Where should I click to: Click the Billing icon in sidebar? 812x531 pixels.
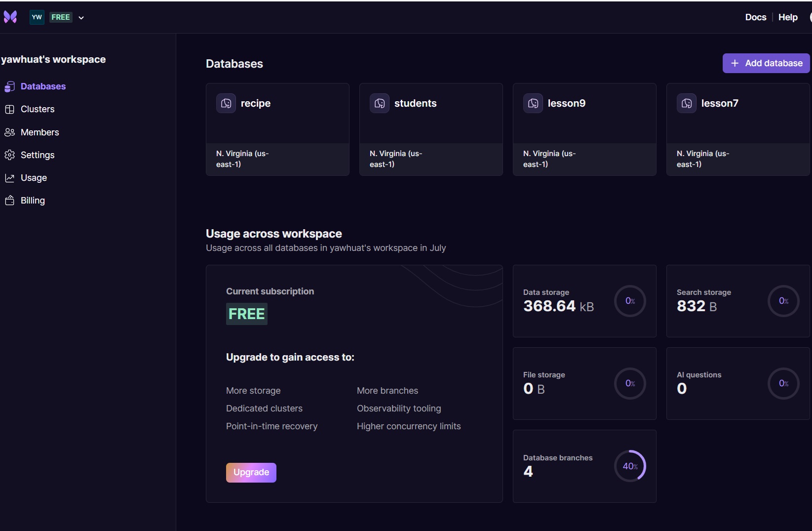pyautogui.click(x=9, y=201)
